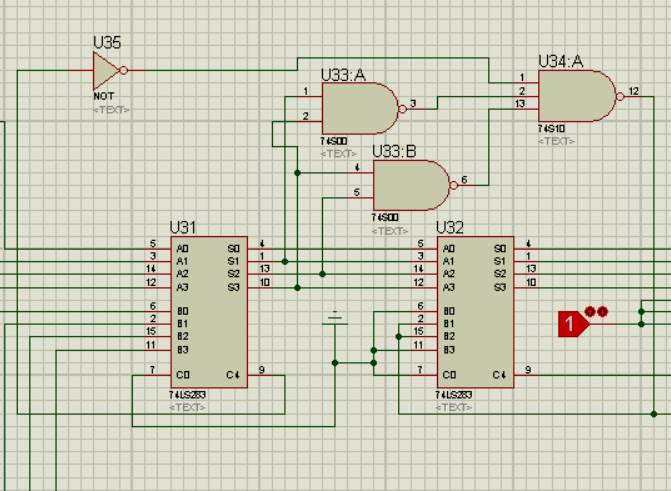Click pin 6 output of U33:B

(x=466, y=185)
